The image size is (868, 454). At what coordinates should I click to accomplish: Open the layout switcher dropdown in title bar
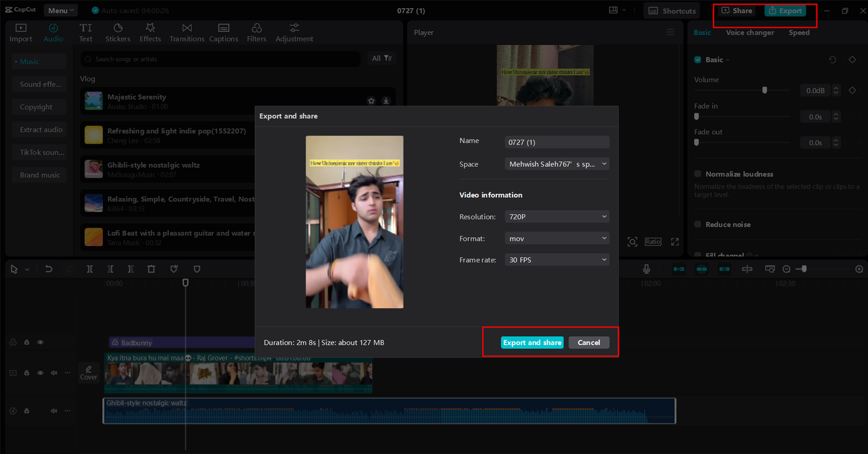pyautogui.click(x=617, y=10)
